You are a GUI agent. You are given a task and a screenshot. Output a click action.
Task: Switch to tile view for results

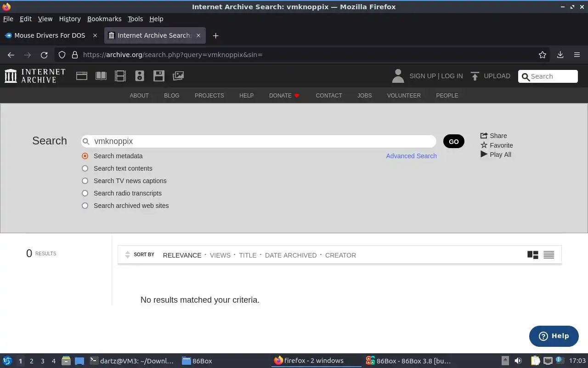[533, 255]
